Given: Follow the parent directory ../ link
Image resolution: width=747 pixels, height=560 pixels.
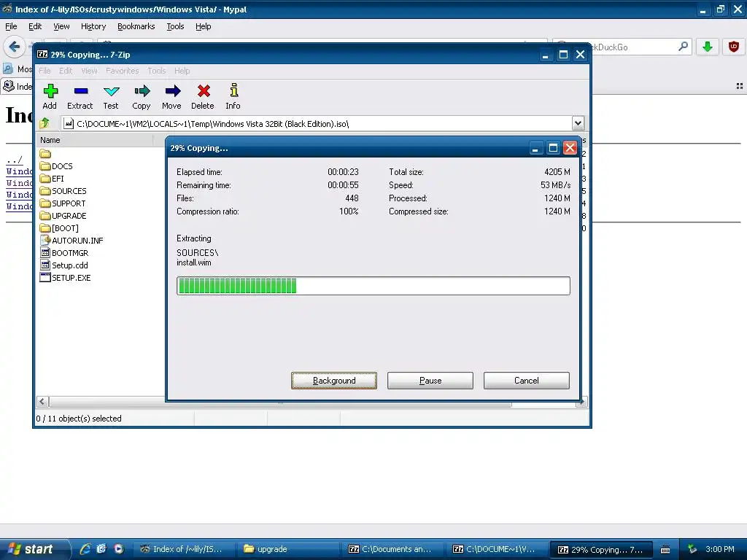Looking at the screenshot, I should point(15,160).
